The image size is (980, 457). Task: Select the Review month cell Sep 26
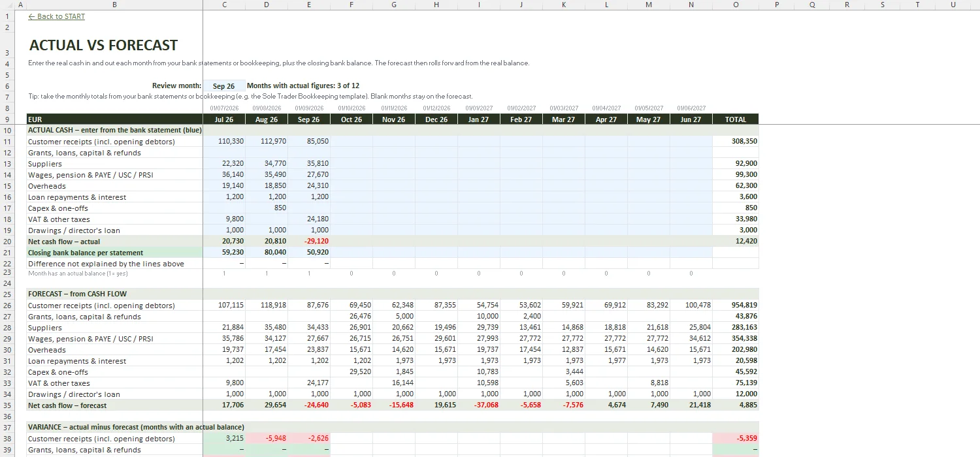224,86
